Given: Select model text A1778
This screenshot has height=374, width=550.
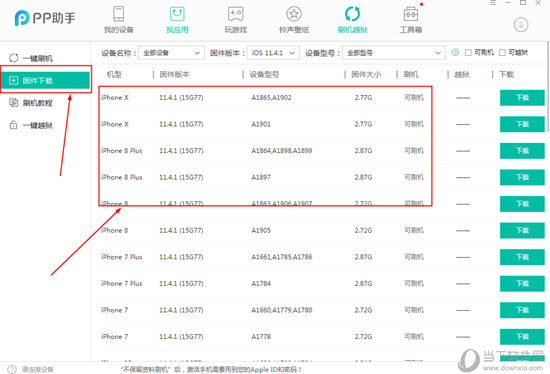Looking at the screenshot, I should (261, 337).
